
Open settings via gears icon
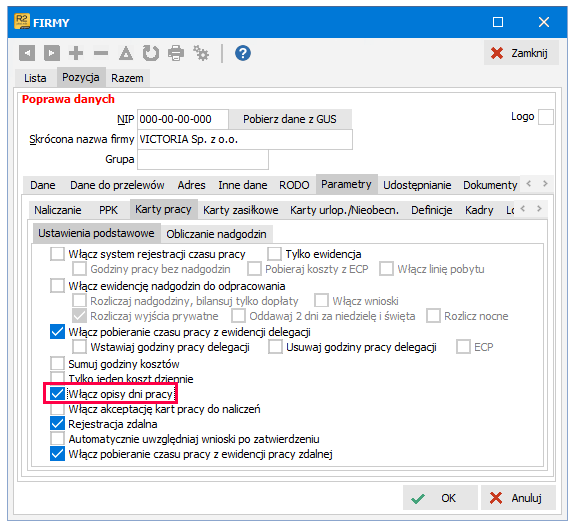pos(201,53)
